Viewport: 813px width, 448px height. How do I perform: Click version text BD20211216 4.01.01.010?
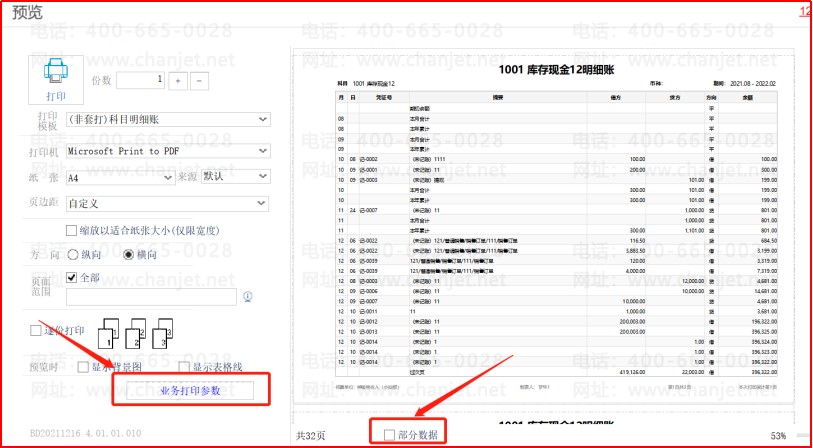(x=86, y=433)
